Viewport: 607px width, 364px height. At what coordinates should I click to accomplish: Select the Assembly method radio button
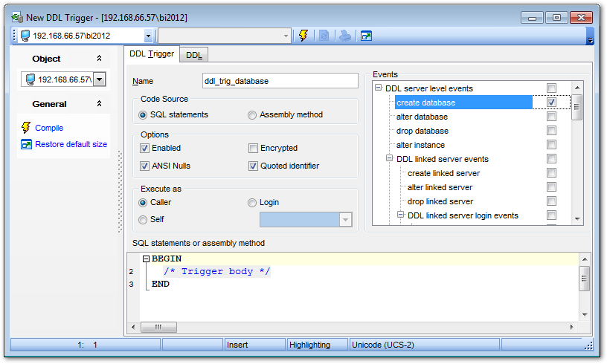point(252,115)
